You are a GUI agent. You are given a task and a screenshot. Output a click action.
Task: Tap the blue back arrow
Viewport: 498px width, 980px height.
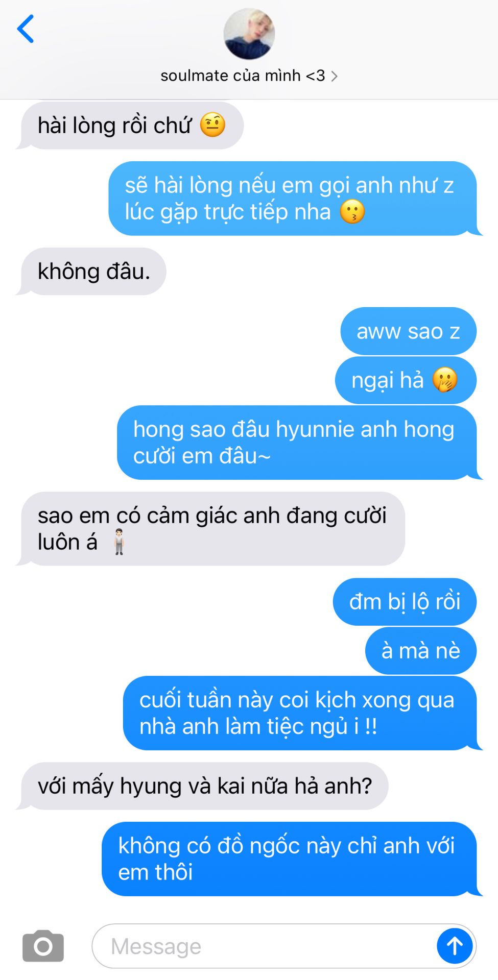coord(26,29)
